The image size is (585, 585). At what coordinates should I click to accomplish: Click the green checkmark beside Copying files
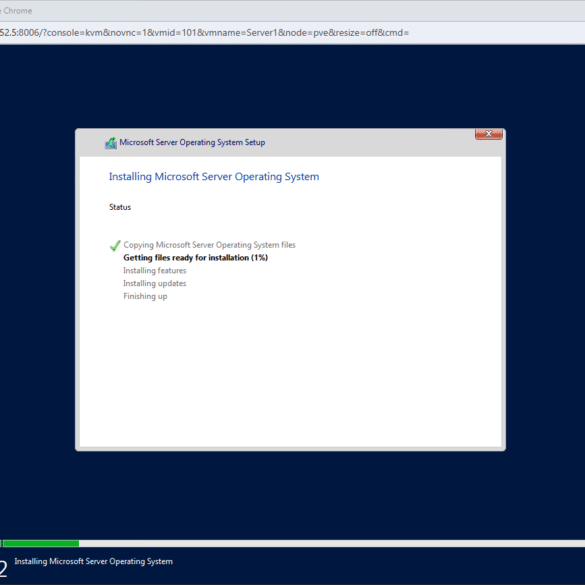(x=115, y=245)
